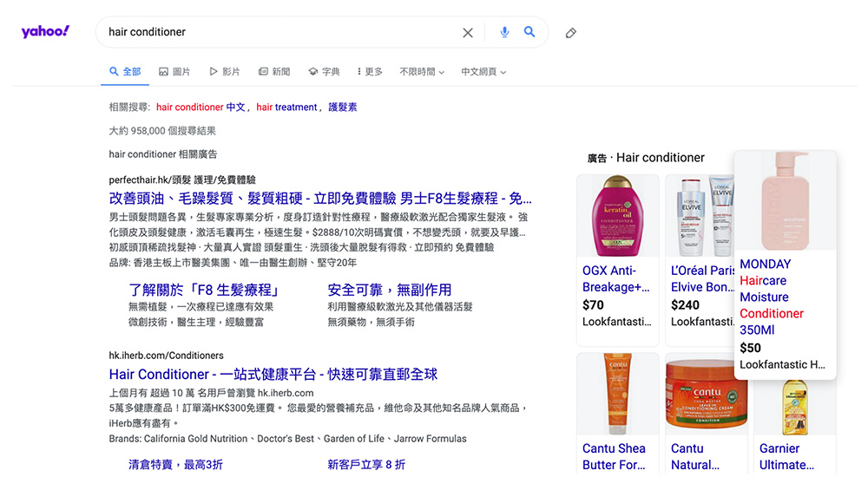The image size is (868, 503).
Task: Click the pencil edit icon beside search bar
Action: click(571, 33)
